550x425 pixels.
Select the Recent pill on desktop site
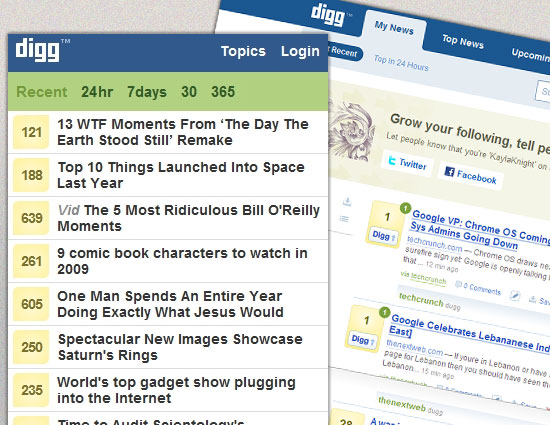344,53
